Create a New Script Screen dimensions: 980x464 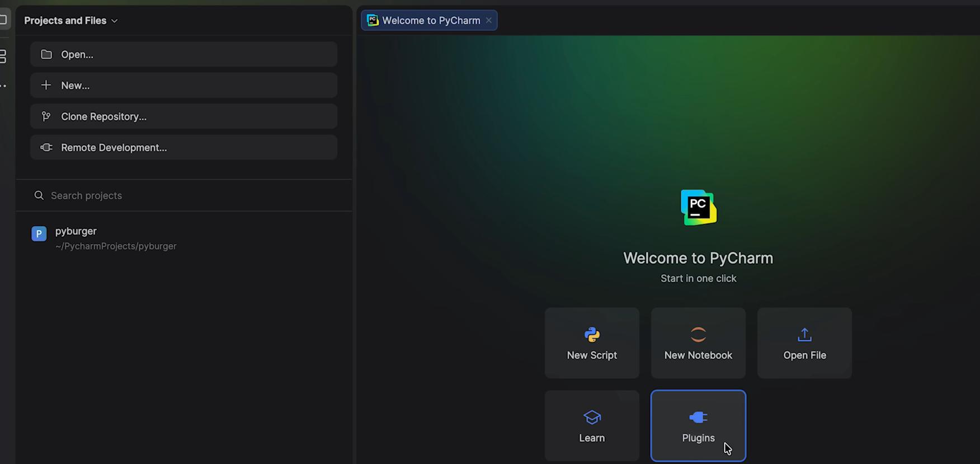pyautogui.click(x=592, y=343)
